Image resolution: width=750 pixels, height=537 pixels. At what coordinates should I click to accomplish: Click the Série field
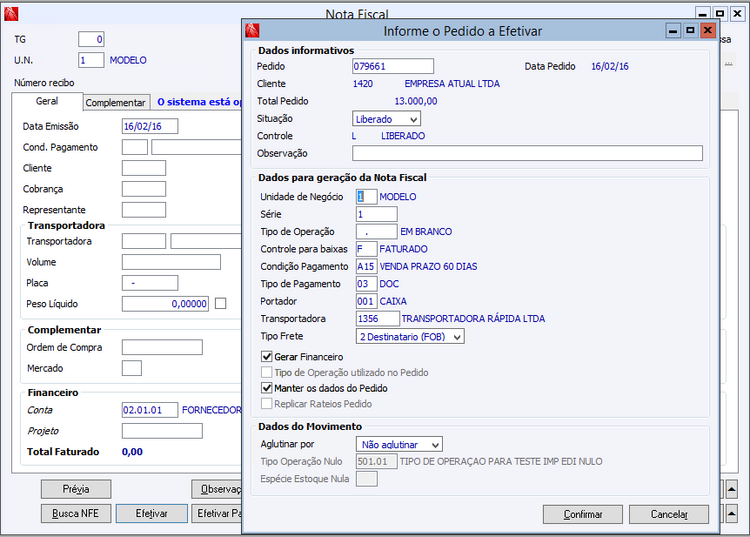pyautogui.click(x=376, y=214)
